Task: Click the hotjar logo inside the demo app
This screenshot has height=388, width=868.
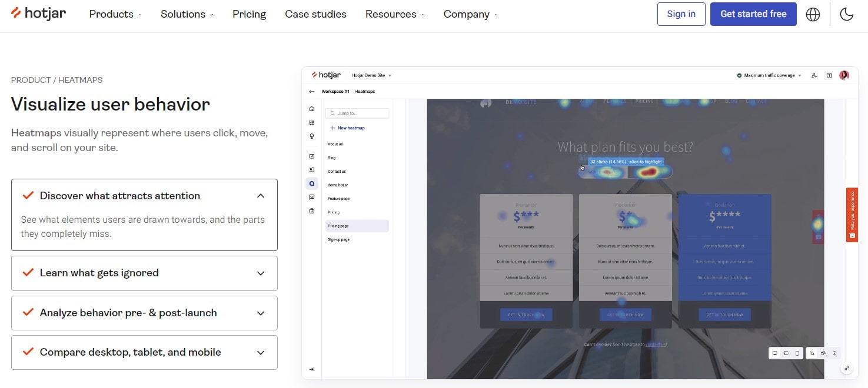Action: tap(326, 75)
